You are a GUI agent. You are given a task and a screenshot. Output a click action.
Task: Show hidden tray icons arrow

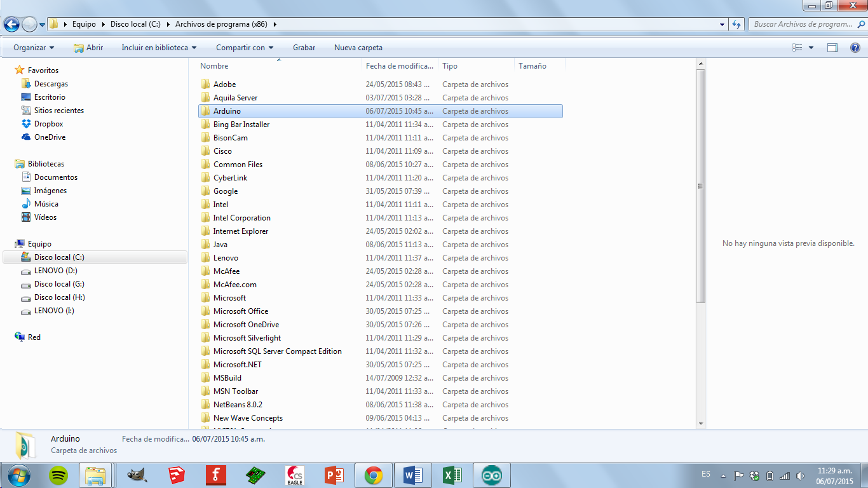pos(723,475)
